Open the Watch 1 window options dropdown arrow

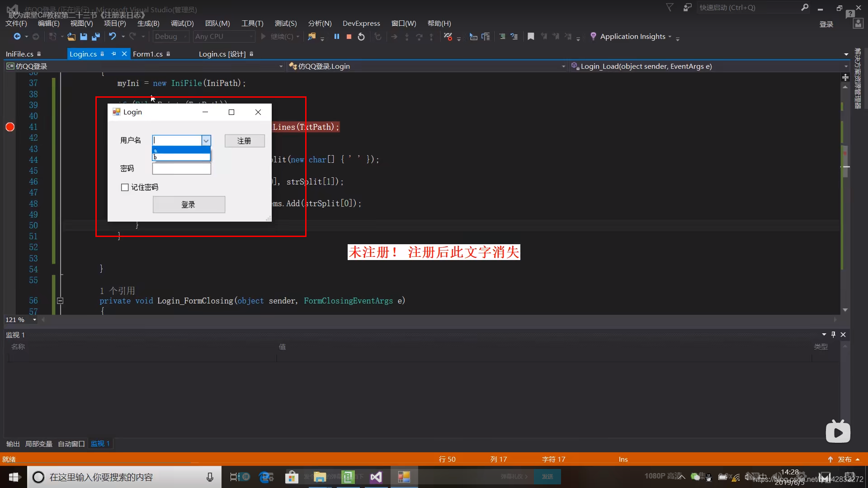pyautogui.click(x=824, y=335)
